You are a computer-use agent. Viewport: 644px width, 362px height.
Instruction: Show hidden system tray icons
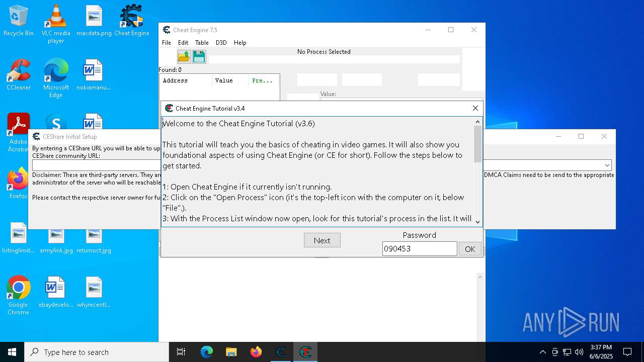tap(542, 352)
